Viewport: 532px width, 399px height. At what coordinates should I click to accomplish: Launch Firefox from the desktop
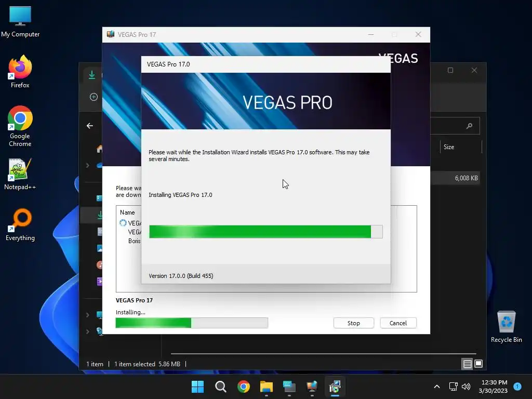[x=20, y=71]
